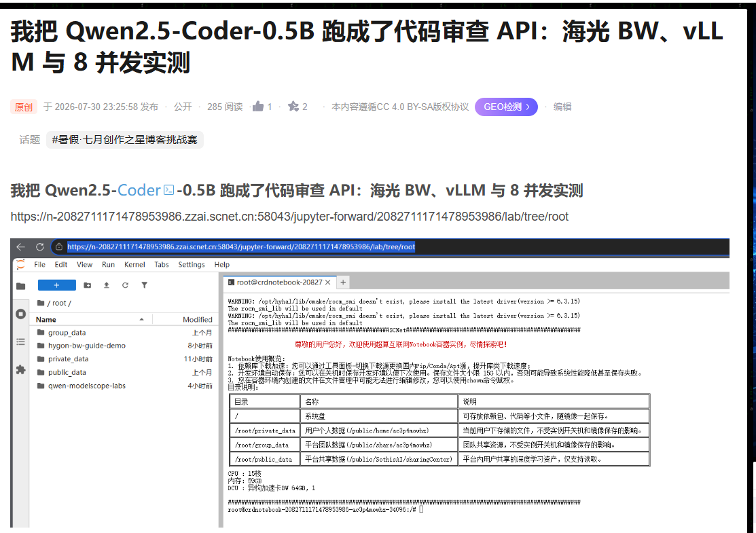756x533 pixels.
Task: Click the GEO检测 button
Action: coord(506,107)
